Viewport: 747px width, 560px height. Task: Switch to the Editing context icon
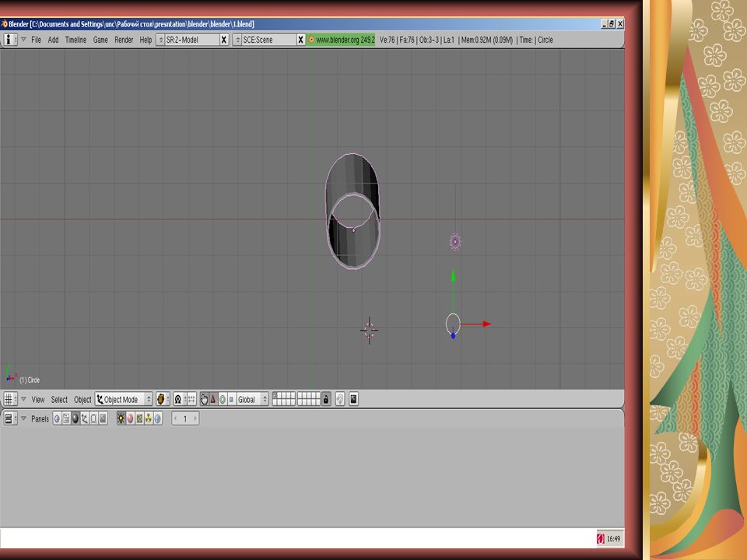pyautogui.click(x=93, y=418)
